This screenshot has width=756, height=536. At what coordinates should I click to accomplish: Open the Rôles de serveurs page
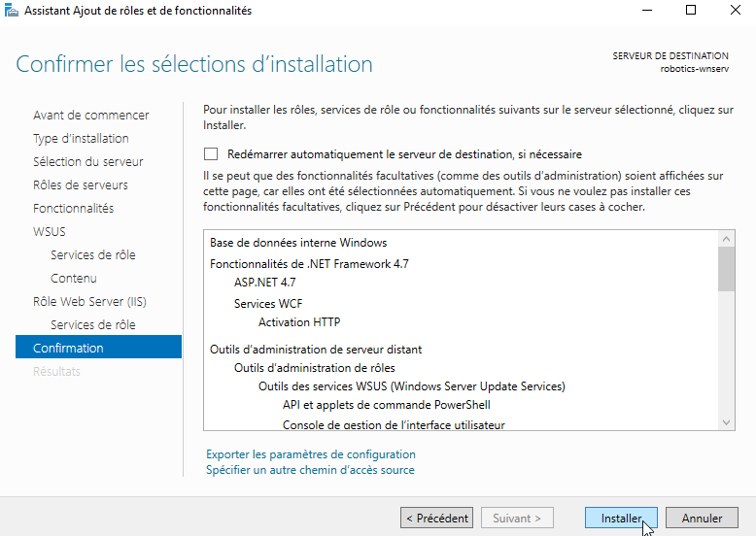81,184
